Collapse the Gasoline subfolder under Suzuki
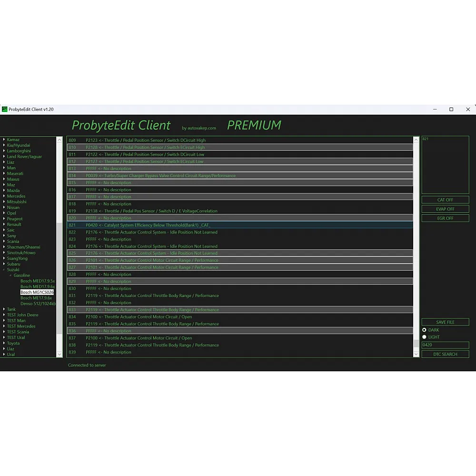The image size is (476, 476). [x=10, y=276]
